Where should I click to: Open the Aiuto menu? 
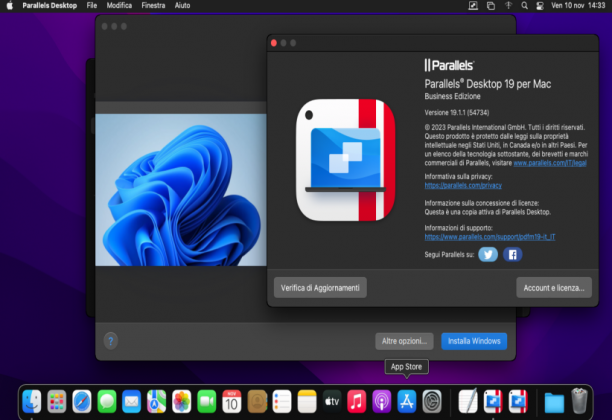tap(182, 5)
